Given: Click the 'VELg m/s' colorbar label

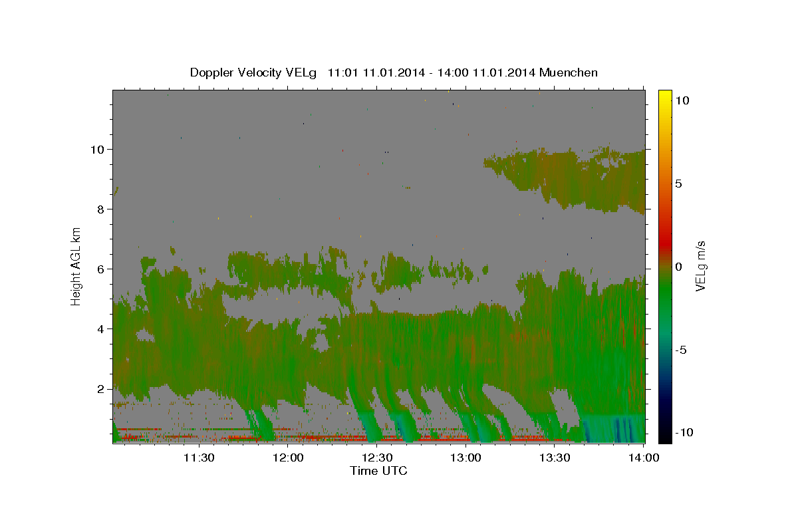Looking at the screenshot, I should tap(700, 265).
